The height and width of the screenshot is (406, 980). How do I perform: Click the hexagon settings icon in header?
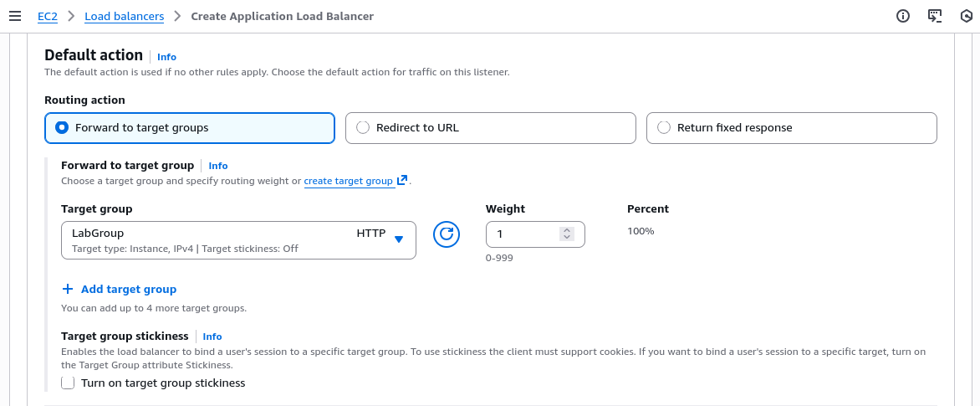pyautogui.click(x=965, y=16)
